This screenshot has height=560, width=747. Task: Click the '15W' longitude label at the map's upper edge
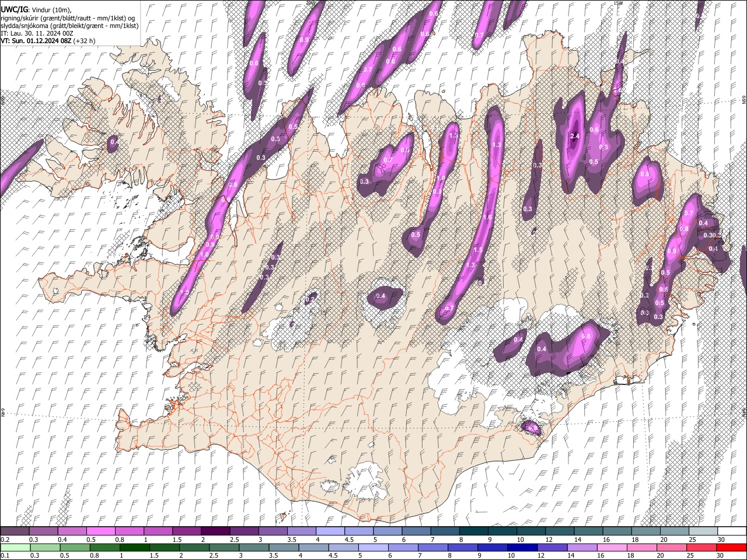(x=617, y=3)
